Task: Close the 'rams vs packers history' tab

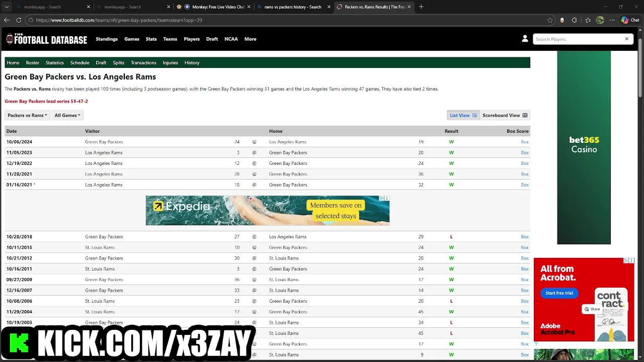Action: click(329, 7)
